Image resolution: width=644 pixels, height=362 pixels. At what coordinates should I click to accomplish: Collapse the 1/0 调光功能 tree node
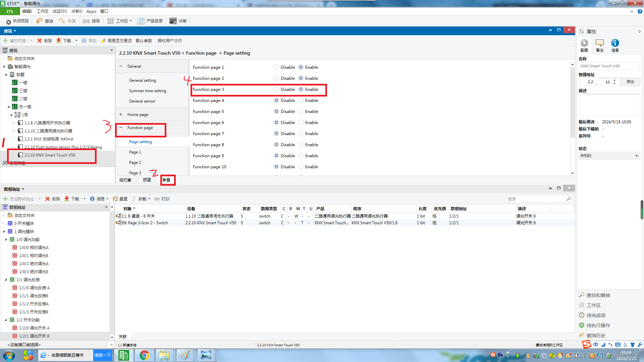(x=6, y=239)
